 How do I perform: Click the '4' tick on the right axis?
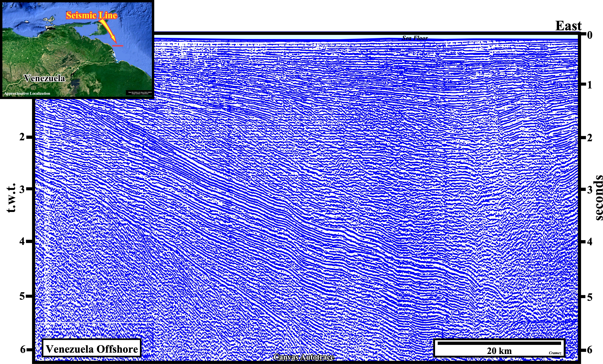tap(590, 242)
